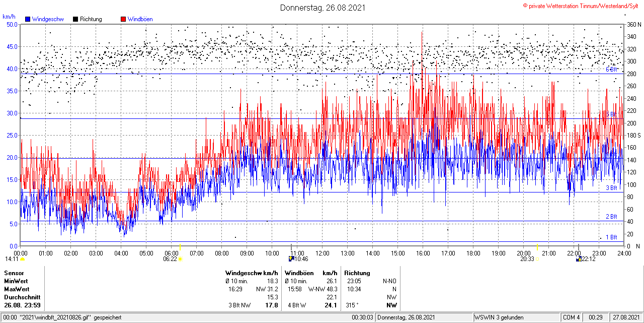Click the 3 Bft line label on chart
Image resolution: width=644 pixels, height=323 pixels.
[x=611, y=188]
